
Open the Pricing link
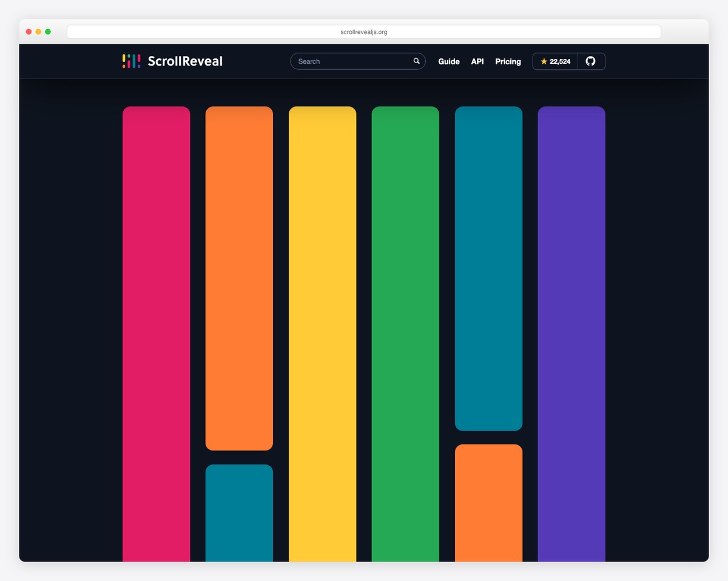[x=508, y=61]
